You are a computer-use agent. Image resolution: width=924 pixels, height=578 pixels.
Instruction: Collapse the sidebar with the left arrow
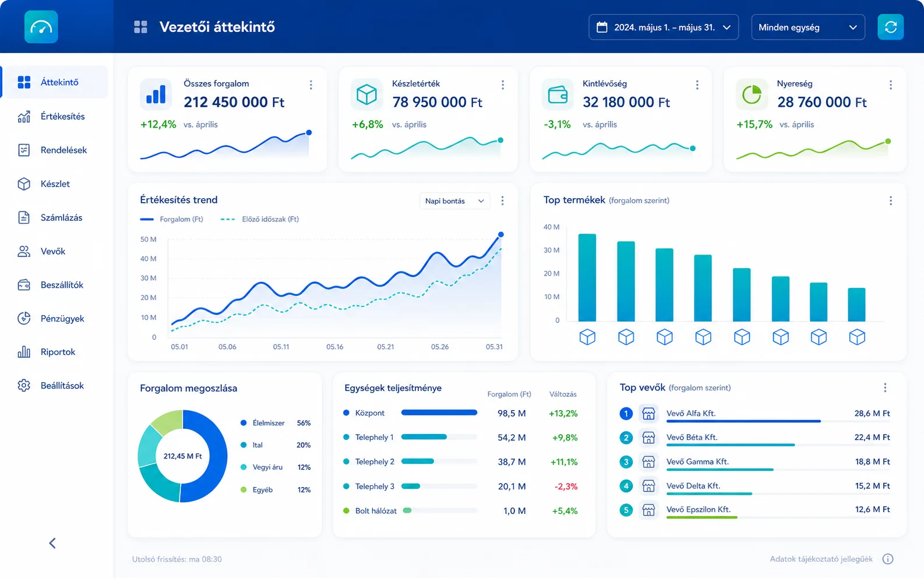pyautogui.click(x=52, y=543)
